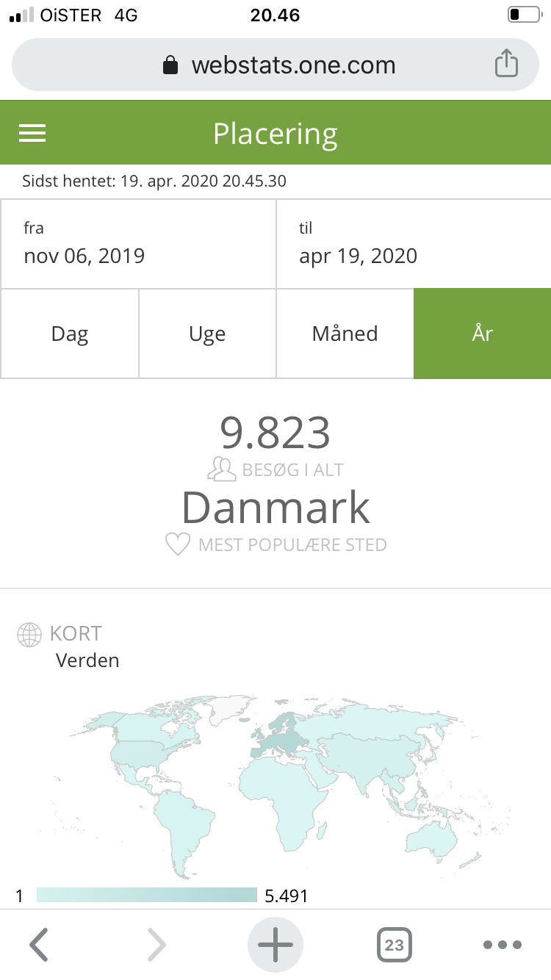This screenshot has width=551, height=980.
Task: Open the three-dot browser menu
Action: point(503,944)
